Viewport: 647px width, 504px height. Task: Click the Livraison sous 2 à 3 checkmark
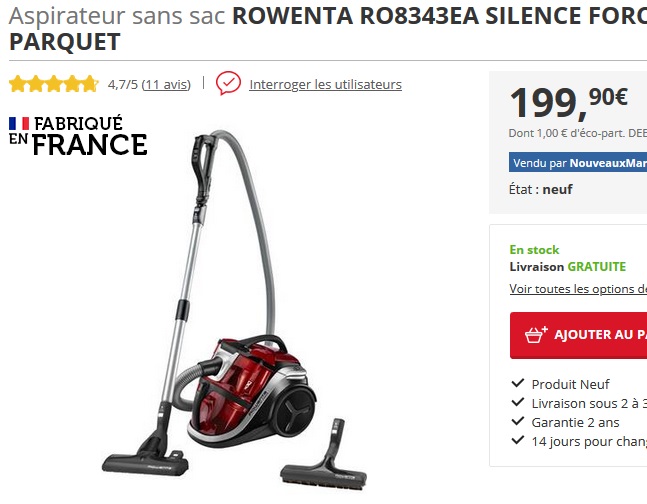(518, 402)
